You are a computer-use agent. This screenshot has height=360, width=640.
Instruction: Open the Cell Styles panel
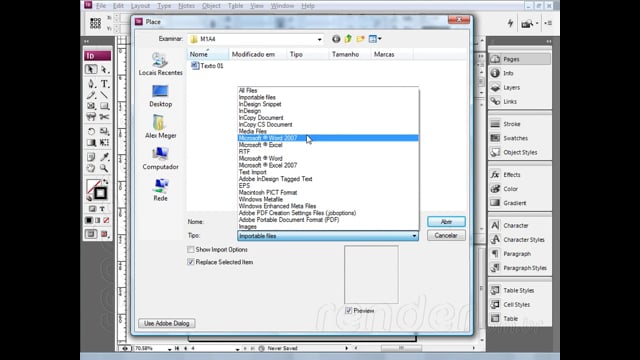[520, 304]
